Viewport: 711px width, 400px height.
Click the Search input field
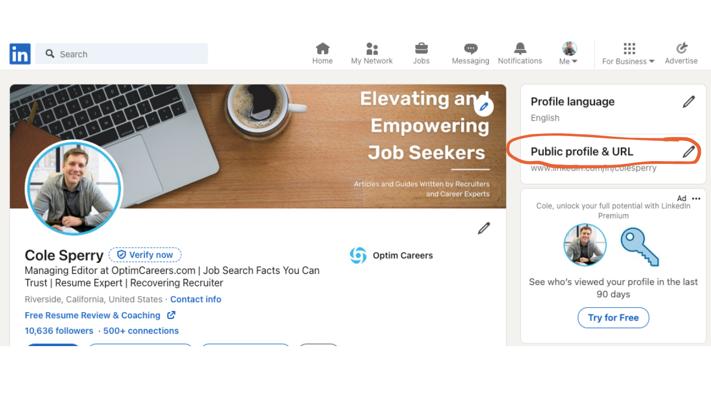click(x=122, y=54)
